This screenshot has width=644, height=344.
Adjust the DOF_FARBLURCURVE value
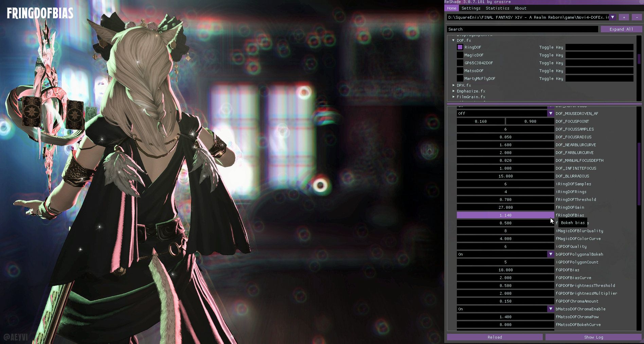click(505, 153)
